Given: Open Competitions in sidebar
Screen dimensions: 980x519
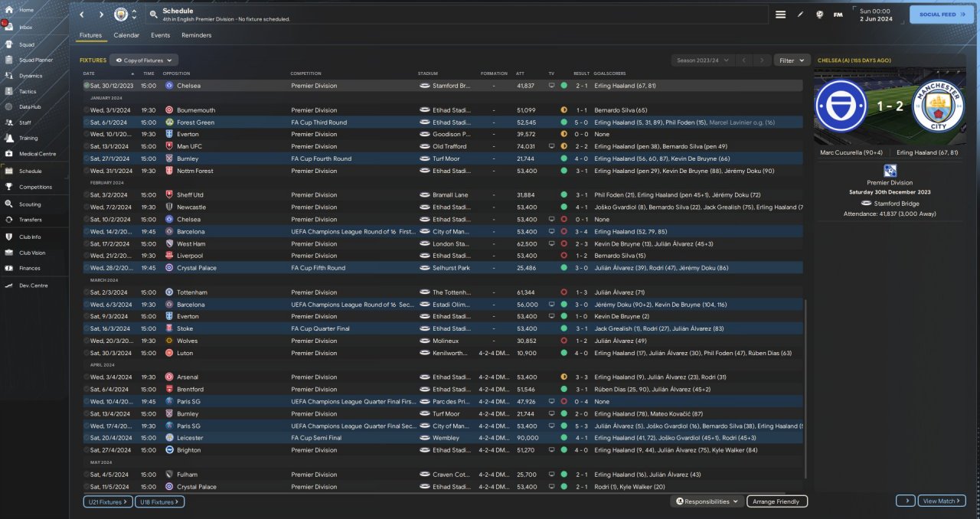Looking at the screenshot, I should click(34, 187).
